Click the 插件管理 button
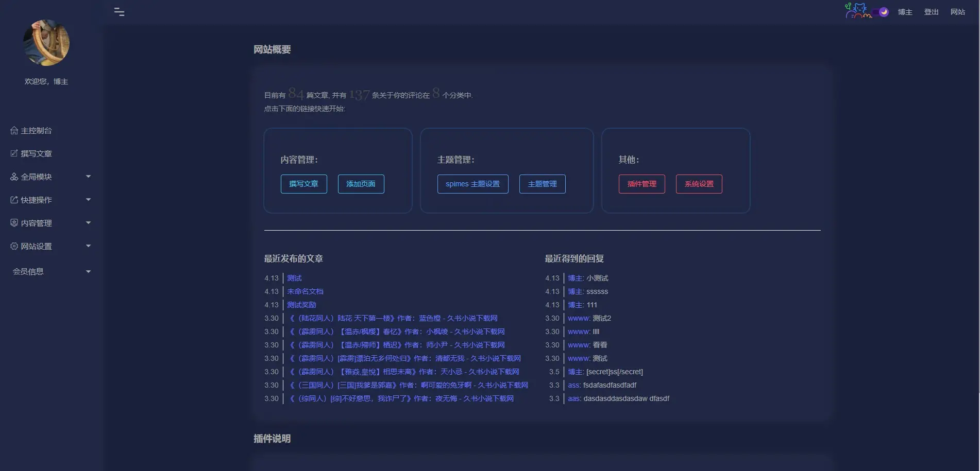This screenshot has width=980, height=471. click(641, 183)
